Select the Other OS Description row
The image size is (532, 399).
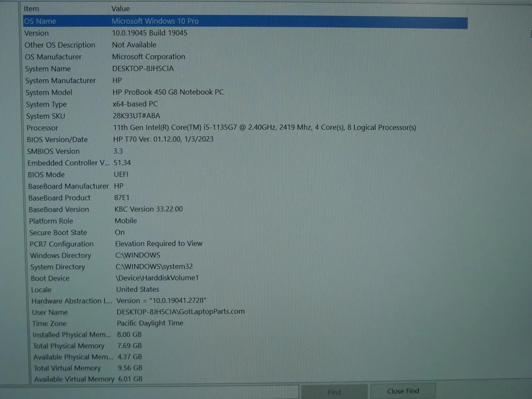[x=60, y=45]
